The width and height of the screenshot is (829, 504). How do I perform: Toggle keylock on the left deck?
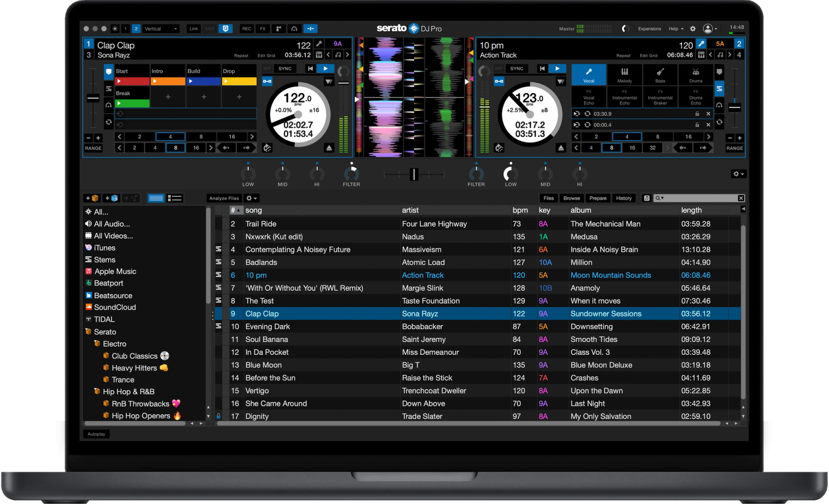pyautogui.click(x=267, y=81)
